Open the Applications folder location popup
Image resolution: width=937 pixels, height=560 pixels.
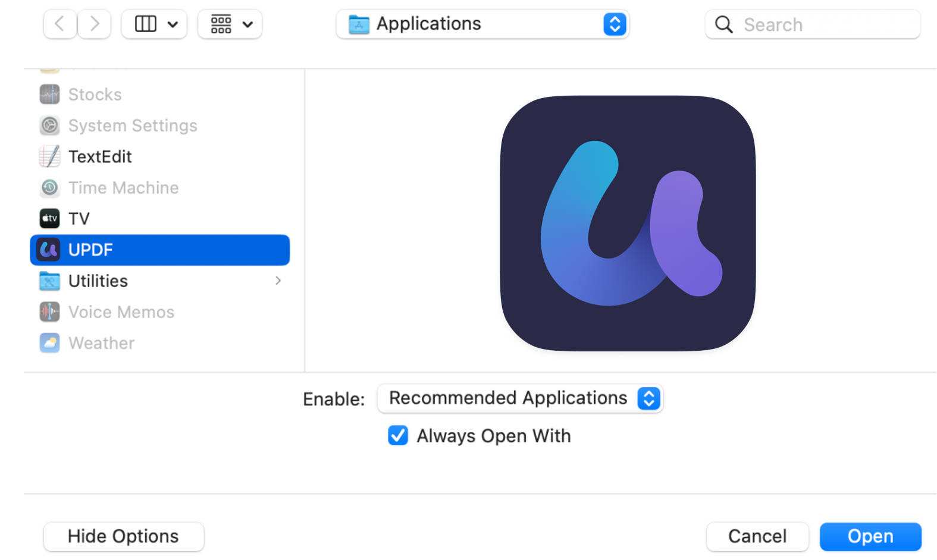pyautogui.click(x=482, y=24)
